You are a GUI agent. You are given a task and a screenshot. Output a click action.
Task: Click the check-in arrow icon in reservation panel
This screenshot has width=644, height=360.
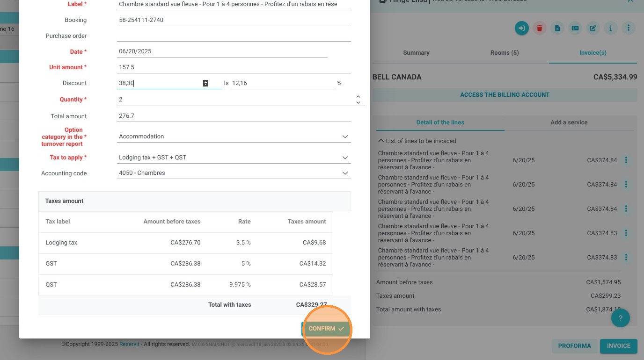(x=521, y=28)
